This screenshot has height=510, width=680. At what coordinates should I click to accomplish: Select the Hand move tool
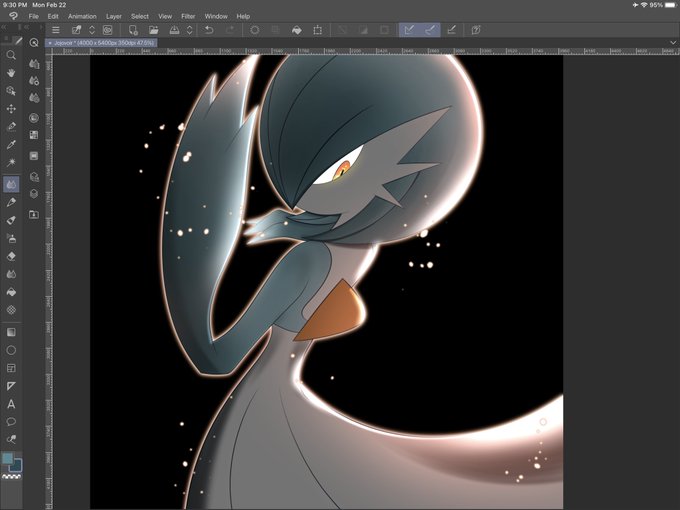coord(11,72)
